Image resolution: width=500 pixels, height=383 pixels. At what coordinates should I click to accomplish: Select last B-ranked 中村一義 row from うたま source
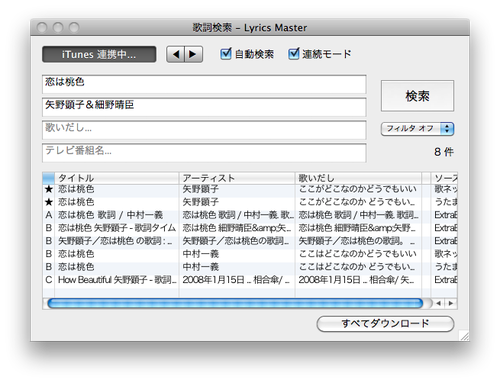pyautogui.click(x=250, y=267)
